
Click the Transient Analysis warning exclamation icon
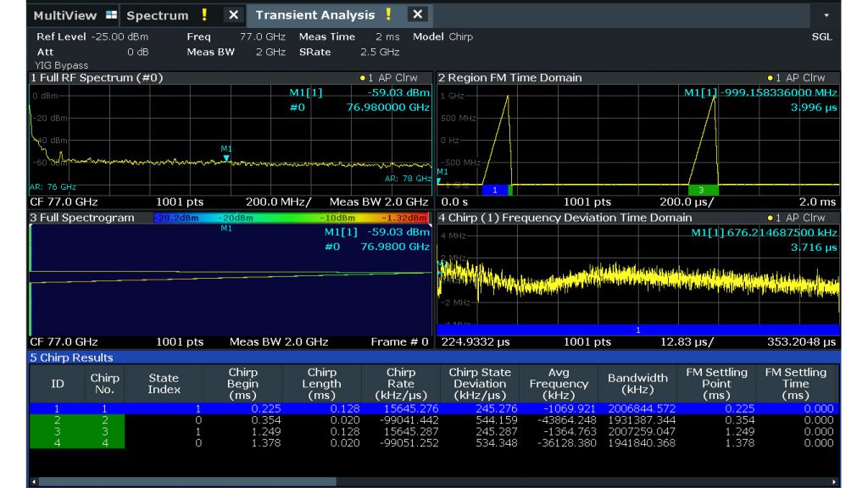click(388, 15)
